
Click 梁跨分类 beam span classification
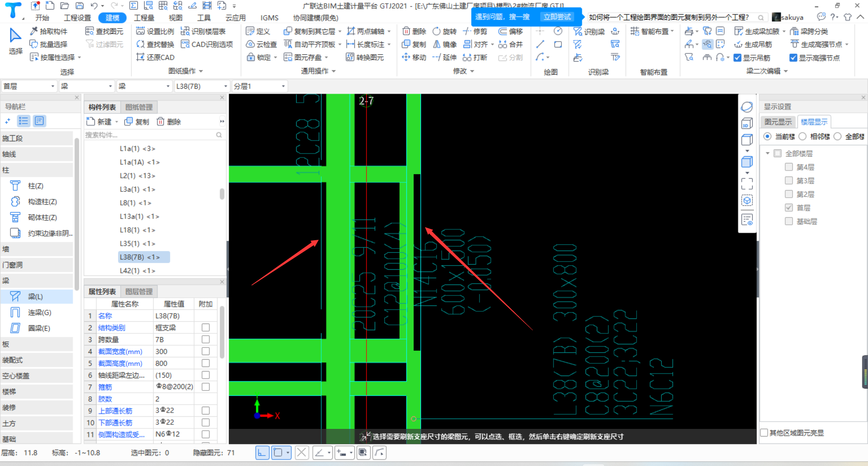tap(809, 31)
